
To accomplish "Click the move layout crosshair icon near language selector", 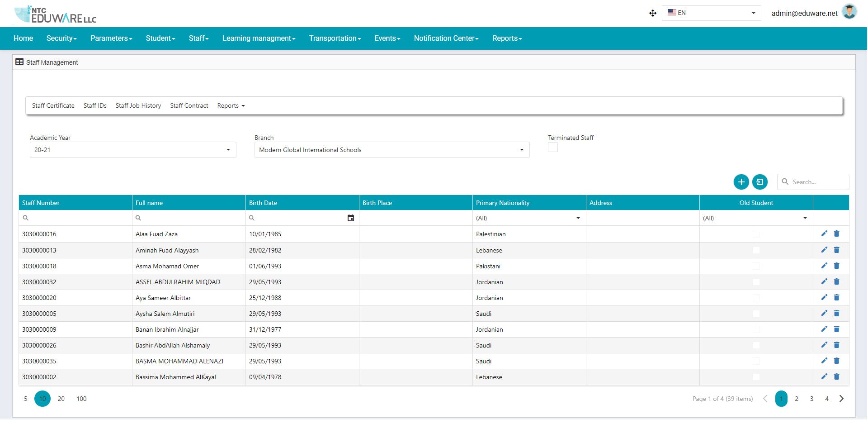I will click(652, 13).
